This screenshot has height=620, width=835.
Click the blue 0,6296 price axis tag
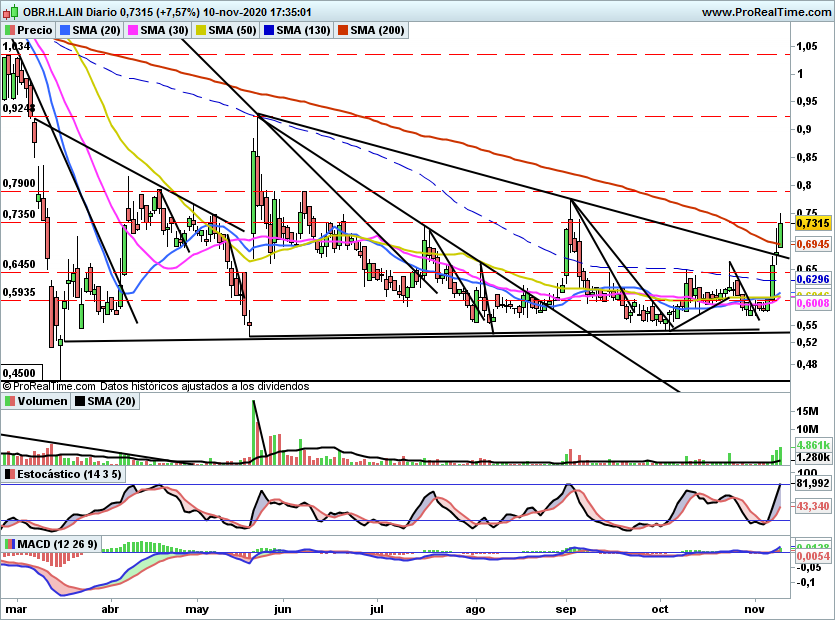pyautogui.click(x=813, y=279)
